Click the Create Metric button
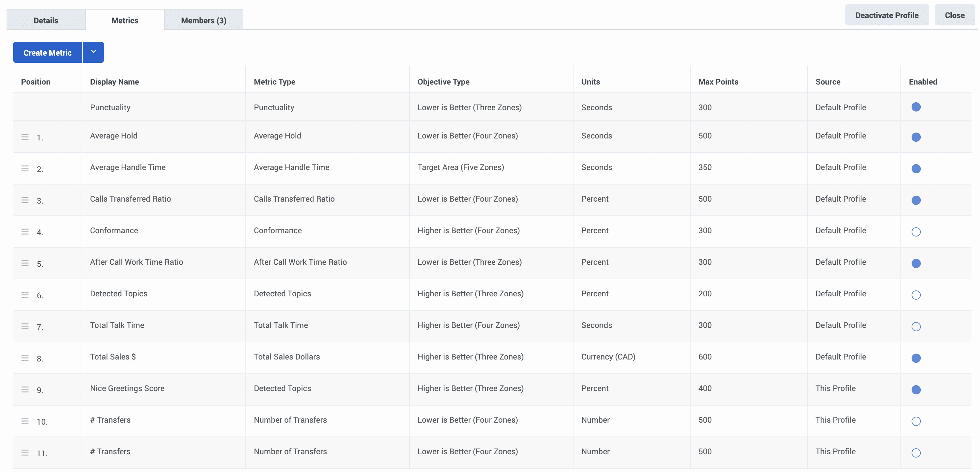This screenshot has width=980, height=472. (48, 53)
